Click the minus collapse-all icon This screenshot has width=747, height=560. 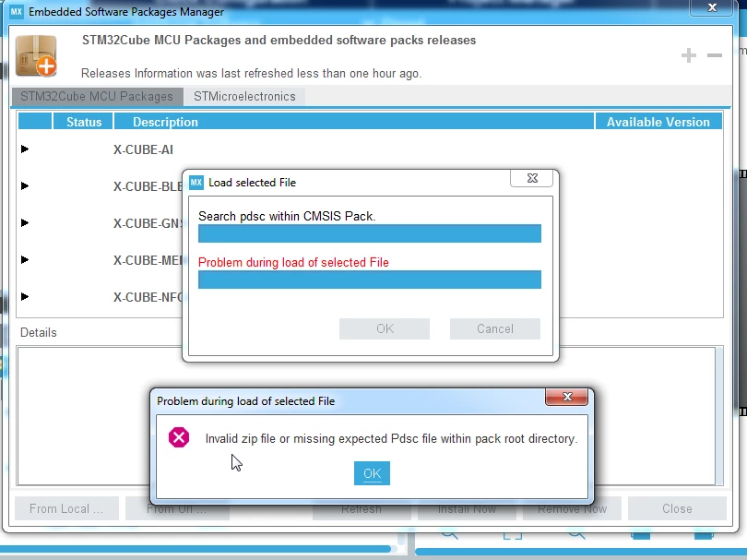[715, 55]
